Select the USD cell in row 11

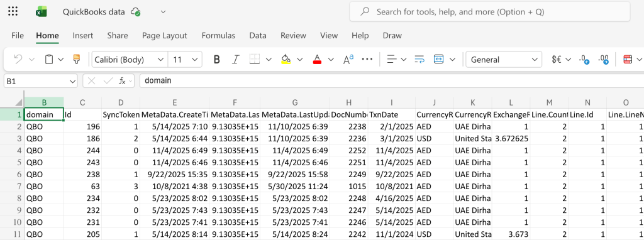click(x=435, y=234)
